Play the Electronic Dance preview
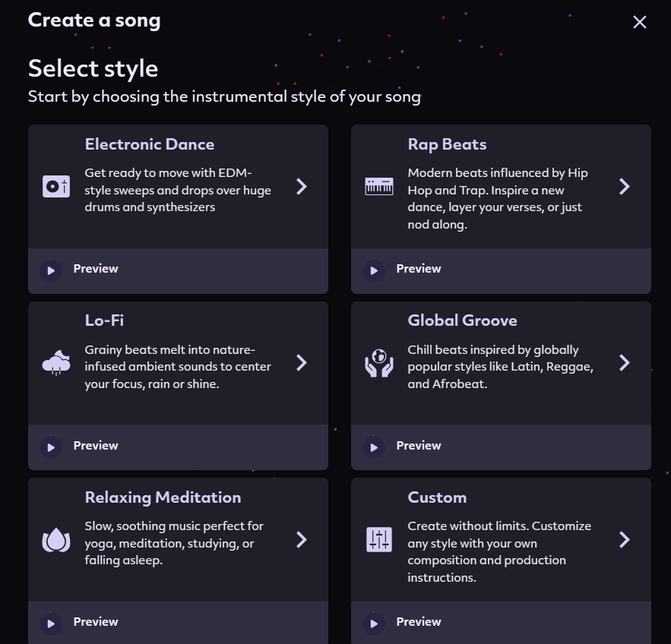Viewport: 671px width, 644px height. [x=51, y=270]
